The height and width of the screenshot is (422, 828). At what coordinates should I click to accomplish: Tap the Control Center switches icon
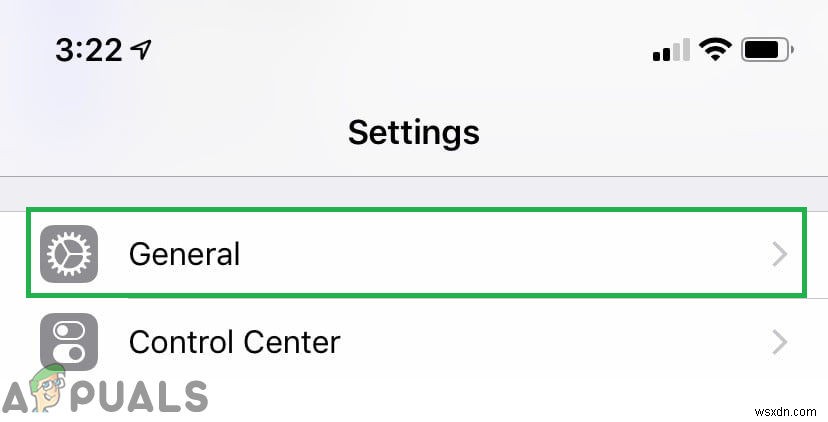pyautogui.click(x=69, y=342)
